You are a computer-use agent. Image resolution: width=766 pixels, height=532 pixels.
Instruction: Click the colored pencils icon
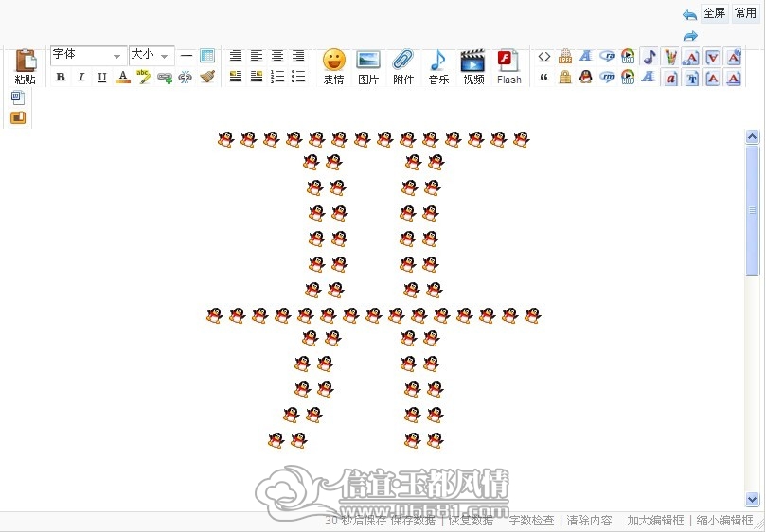[670, 57]
